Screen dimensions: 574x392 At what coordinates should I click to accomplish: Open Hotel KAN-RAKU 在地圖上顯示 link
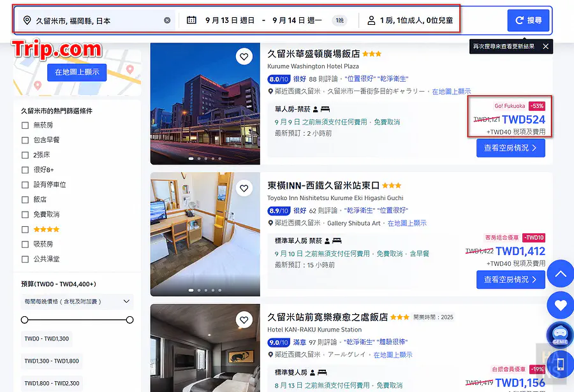(393, 354)
